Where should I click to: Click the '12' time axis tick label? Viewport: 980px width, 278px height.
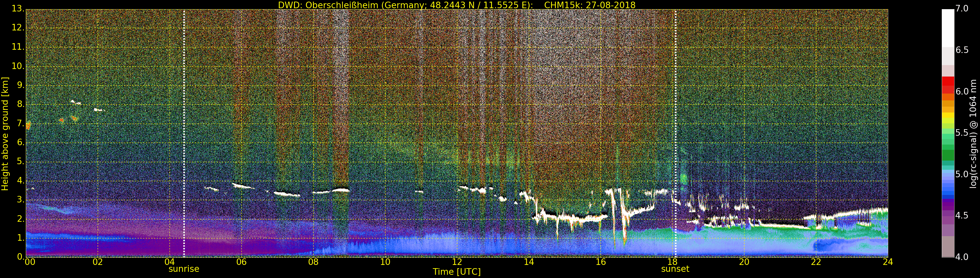(457, 262)
